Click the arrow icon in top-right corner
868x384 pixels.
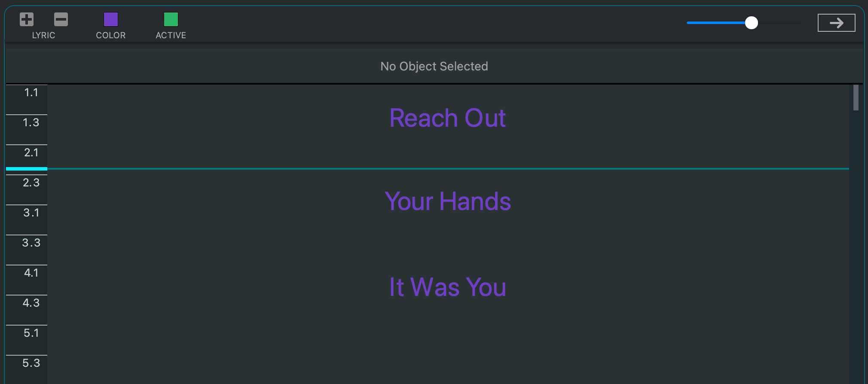point(836,22)
